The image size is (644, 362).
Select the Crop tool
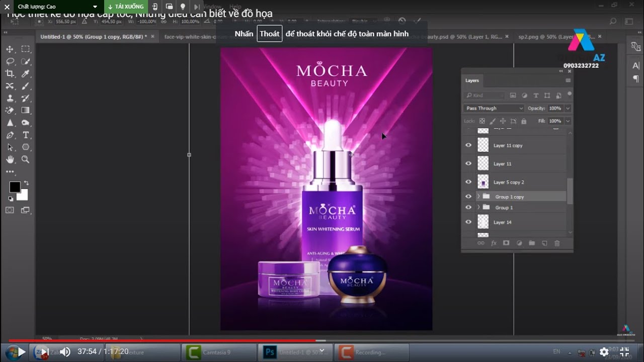(10, 73)
